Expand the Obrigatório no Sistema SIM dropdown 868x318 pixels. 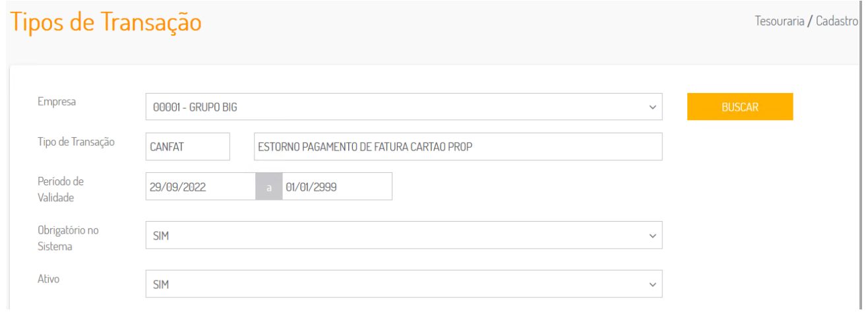[396, 236]
